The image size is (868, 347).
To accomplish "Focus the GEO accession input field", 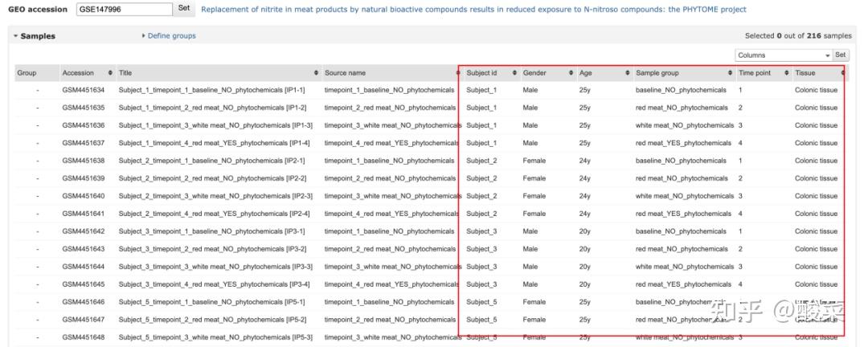I will 124,9.
